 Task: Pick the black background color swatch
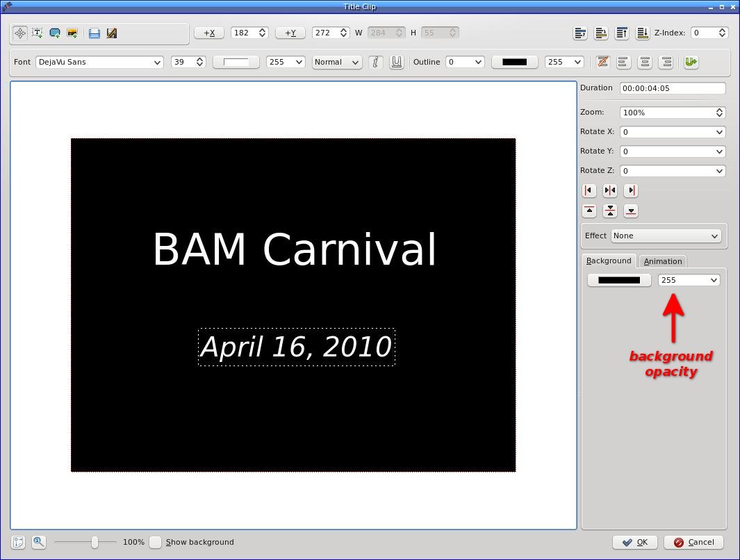(x=619, y=280)
